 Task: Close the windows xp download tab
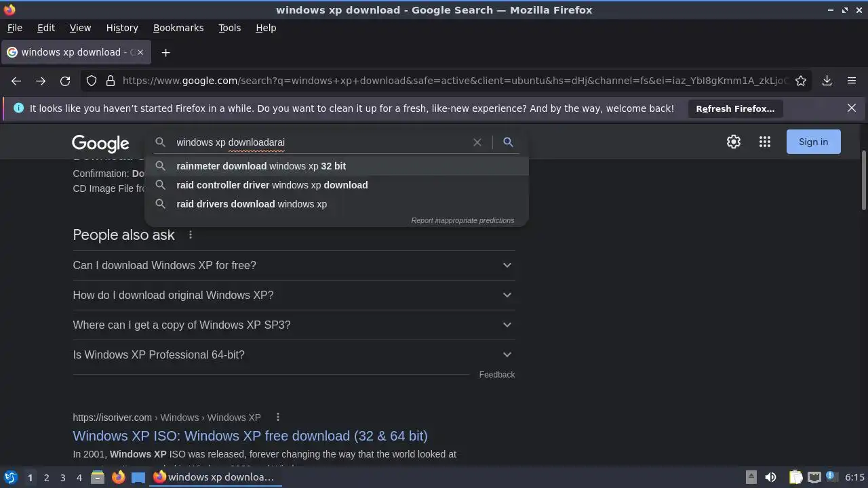140,52
